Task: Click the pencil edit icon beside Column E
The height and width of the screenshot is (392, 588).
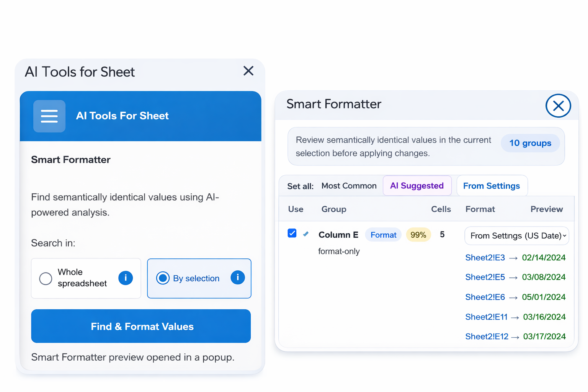Action: pos(306,234)
